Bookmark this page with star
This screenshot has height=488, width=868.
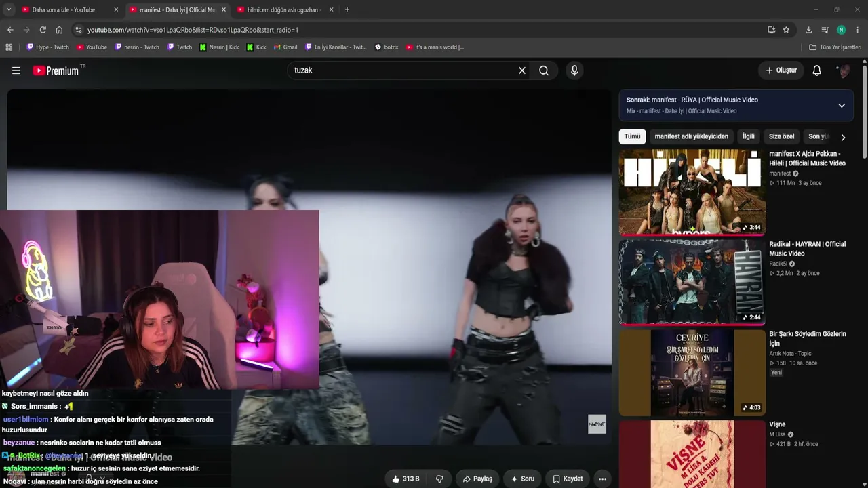[x=786, y=30]
